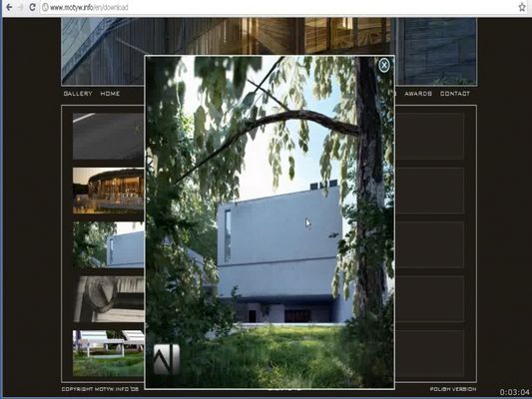Open the white house among trees thumbnail
The height and width of the screenshot is (399, 532).
pos(109,244)
